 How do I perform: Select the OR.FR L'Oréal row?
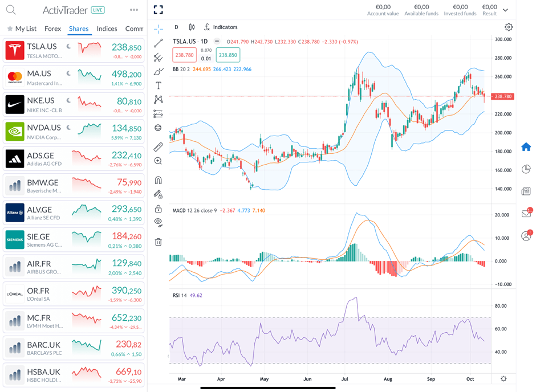pos(74,294)
